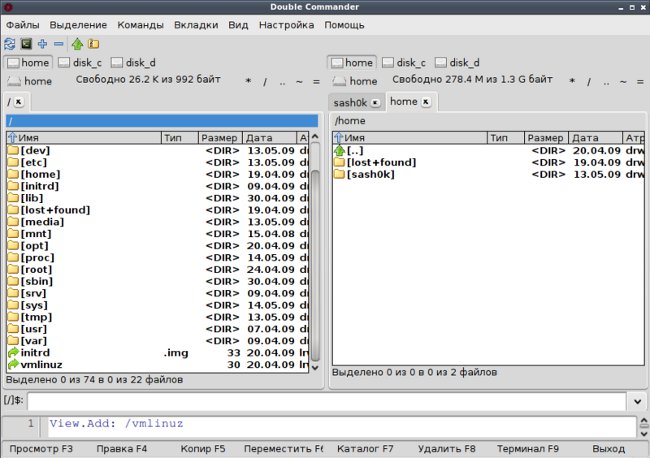The width and height of the screenshot is (650, 458).
Task: Close the sash0k tab in right panel
Action: pyautogui.click(x=375, y=102)
